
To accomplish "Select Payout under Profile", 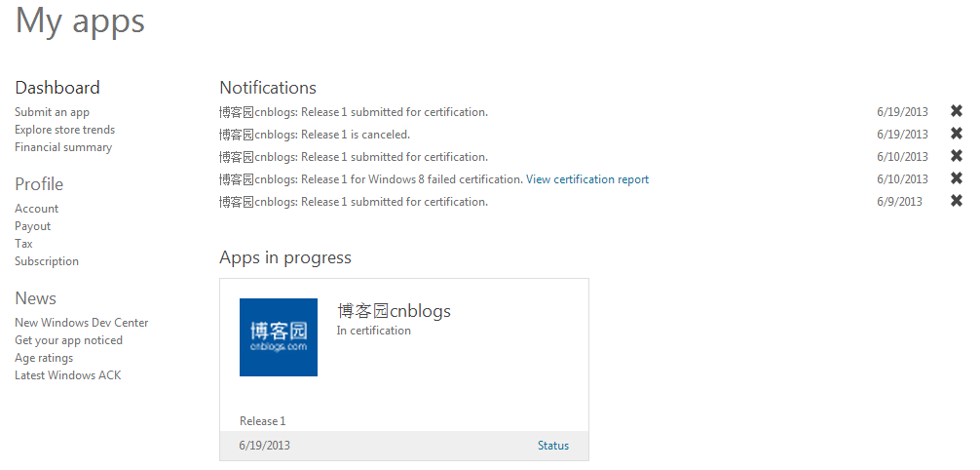I will [x=32, y=226].
